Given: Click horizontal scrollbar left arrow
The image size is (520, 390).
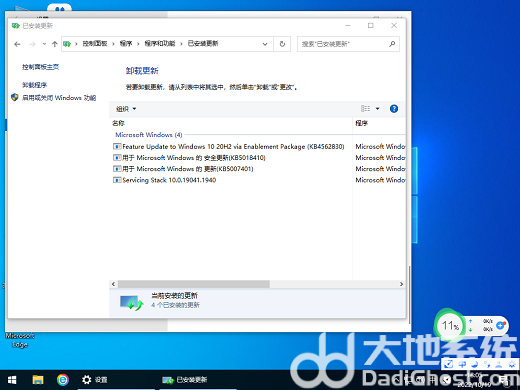Looking at the screenshot, I should (x=113, y=284).
